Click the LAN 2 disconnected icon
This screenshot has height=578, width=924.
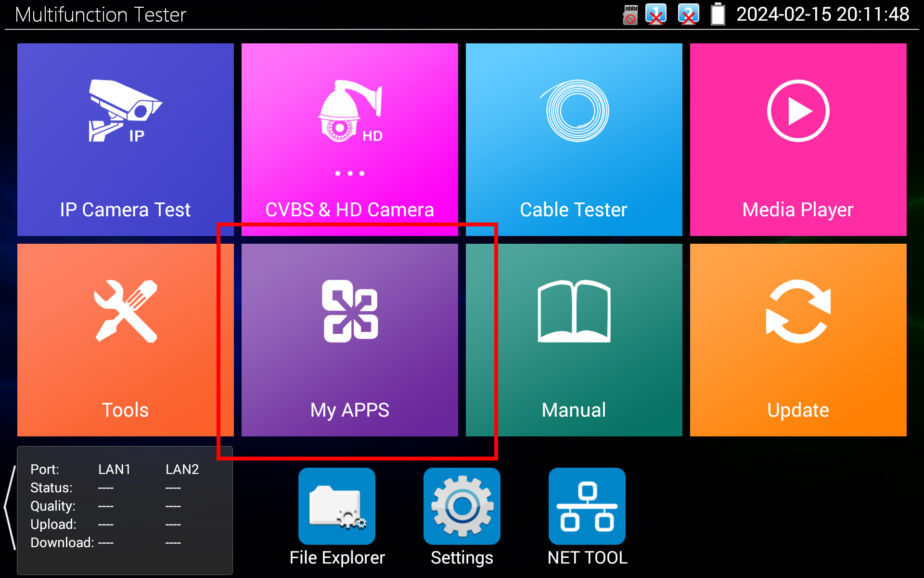[688, 14]
